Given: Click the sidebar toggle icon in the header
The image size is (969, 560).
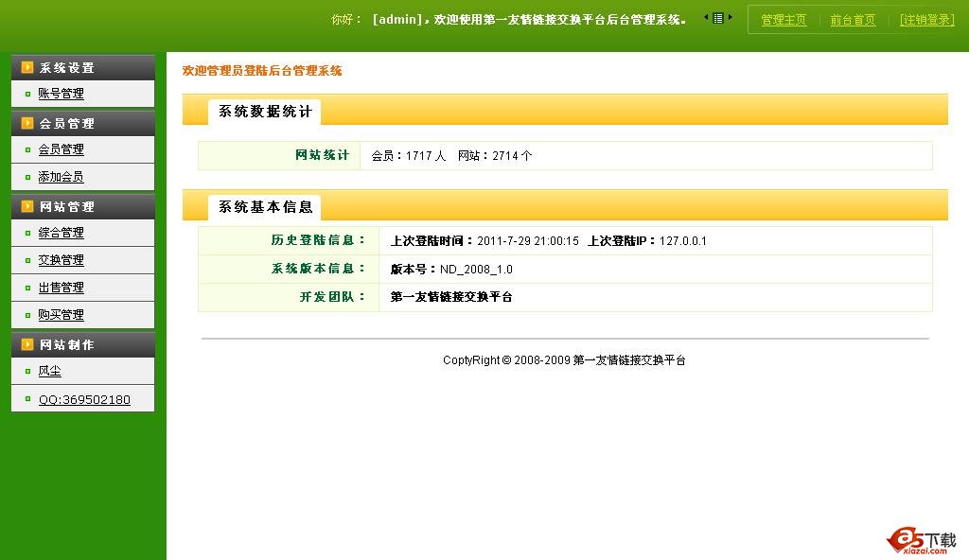Looking at the screenshot, I should click(x=718, y=18).
